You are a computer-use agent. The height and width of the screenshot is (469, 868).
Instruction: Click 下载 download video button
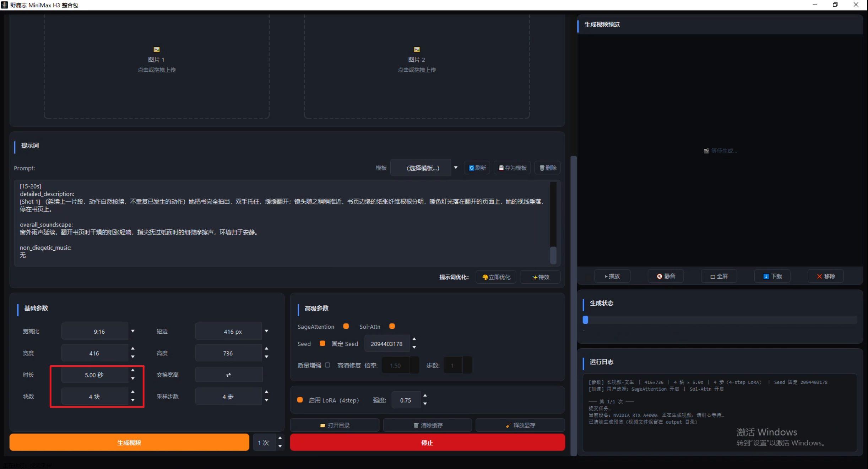tap(772, 276)
